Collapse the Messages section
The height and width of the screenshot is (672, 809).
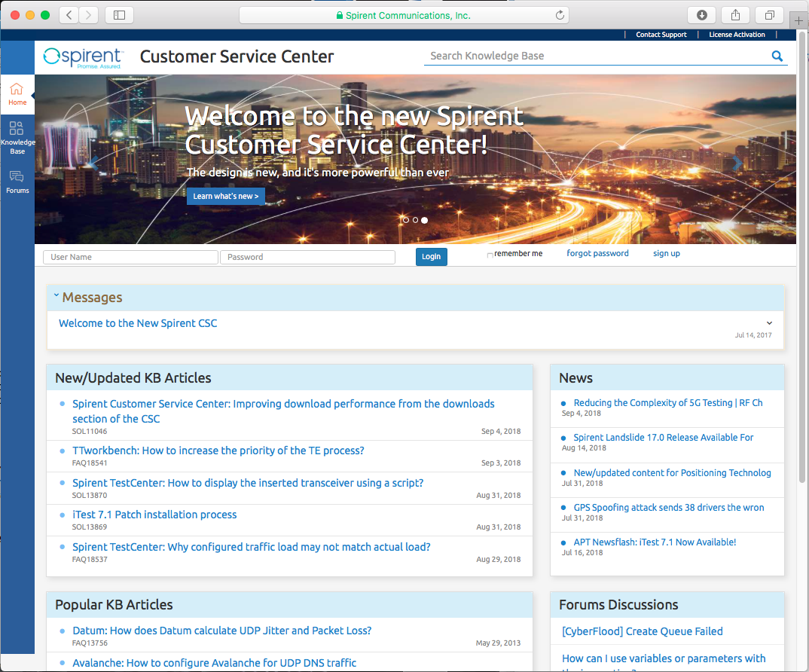(56, 295)
